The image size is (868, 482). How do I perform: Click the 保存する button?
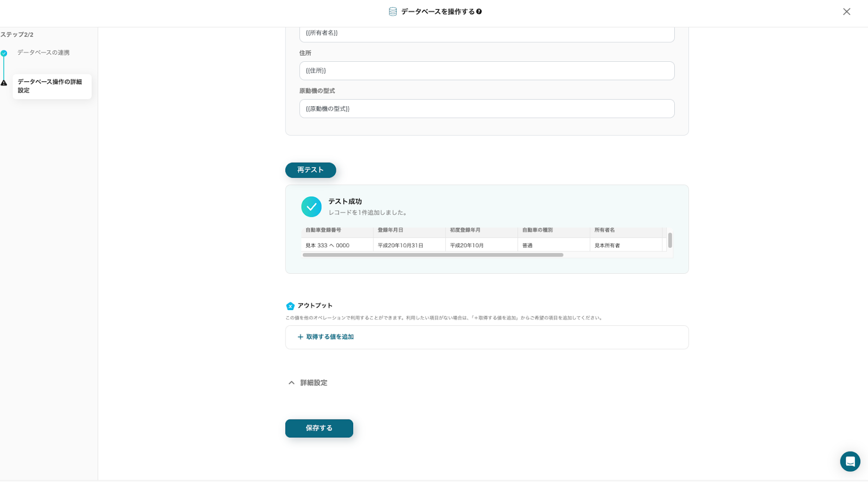(319, 428)
